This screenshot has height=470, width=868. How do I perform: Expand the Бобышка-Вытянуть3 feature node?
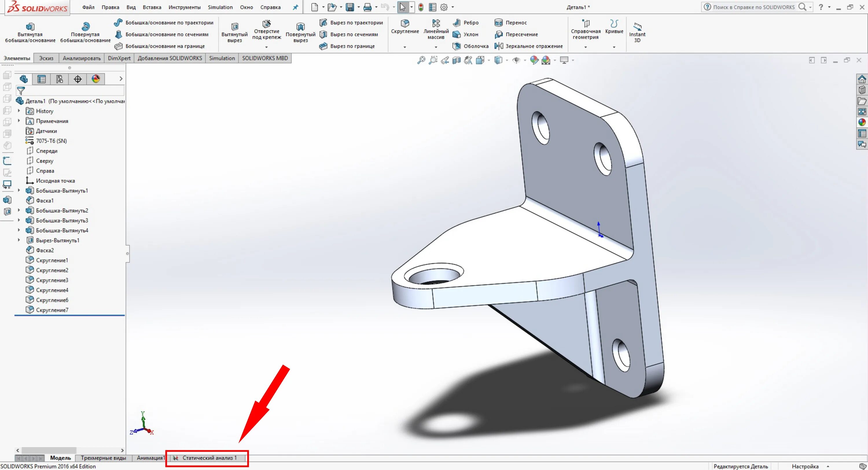point(21,220)
